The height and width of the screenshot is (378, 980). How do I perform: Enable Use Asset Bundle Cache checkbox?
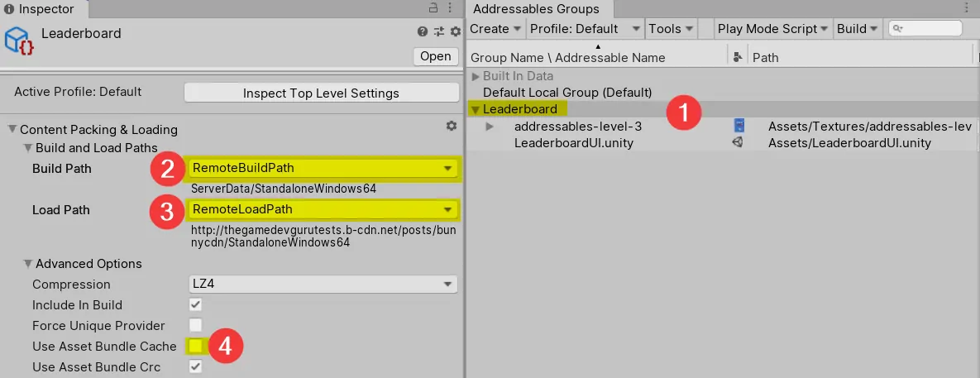[x=195, y=347]
